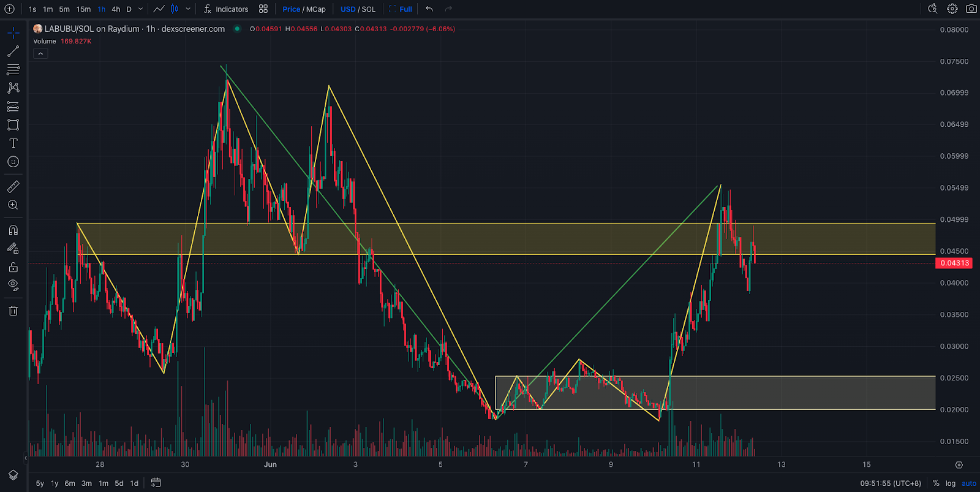Toggle lock all drawings padlock
Viewport: 980px width, 492px height.
click(x=13, y=267)
